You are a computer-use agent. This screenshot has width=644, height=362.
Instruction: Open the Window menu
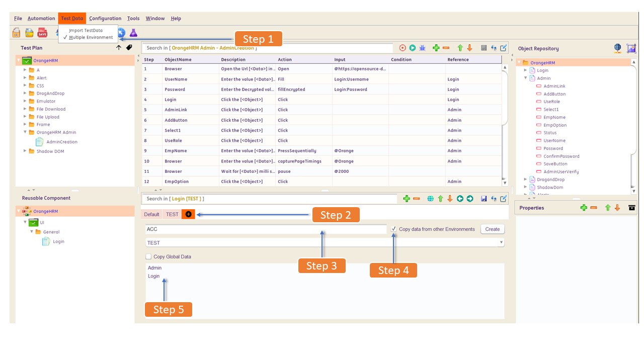pyautogui.click(x=155, y=18)
